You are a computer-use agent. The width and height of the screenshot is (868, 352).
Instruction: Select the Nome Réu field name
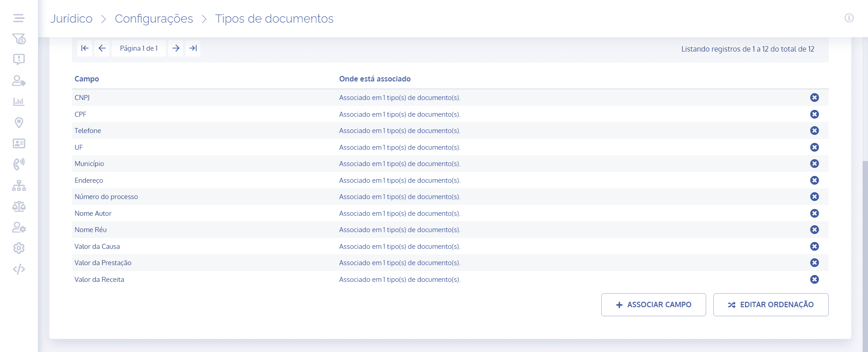90,229
